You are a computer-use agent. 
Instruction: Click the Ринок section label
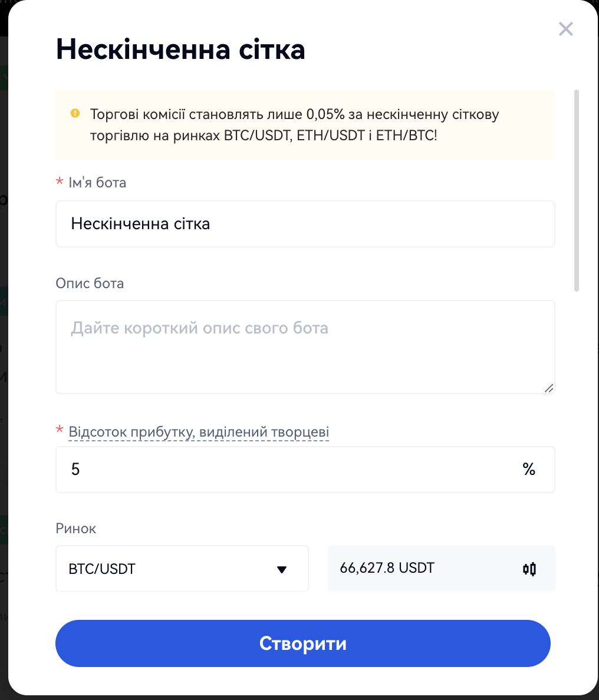(76, 529)
